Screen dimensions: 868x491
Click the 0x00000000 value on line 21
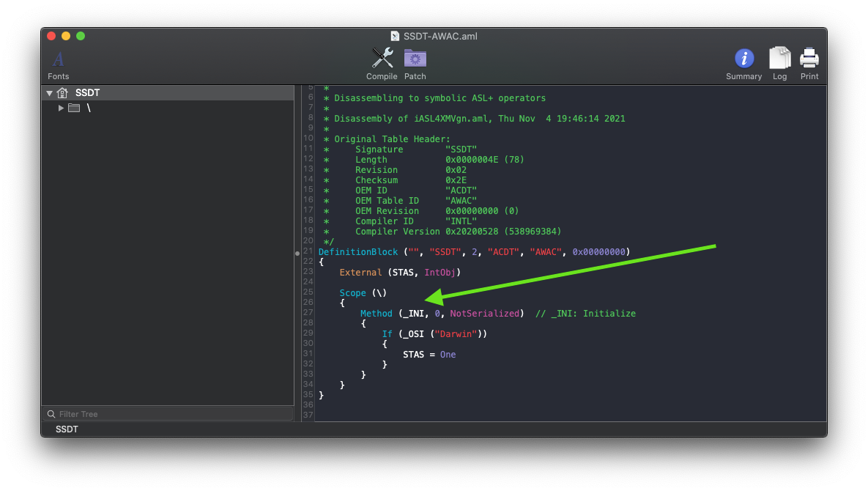coord(599,252)
